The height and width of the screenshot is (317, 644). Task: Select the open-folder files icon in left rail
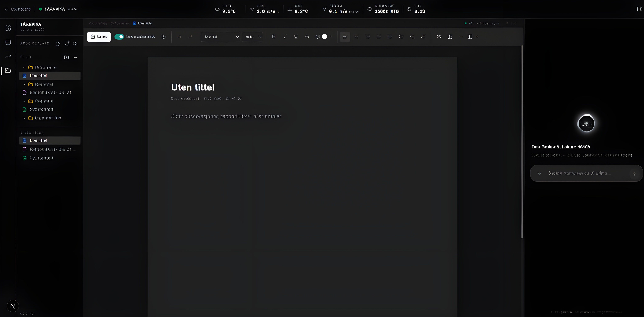pyautogui.click(x=8, y=70)
